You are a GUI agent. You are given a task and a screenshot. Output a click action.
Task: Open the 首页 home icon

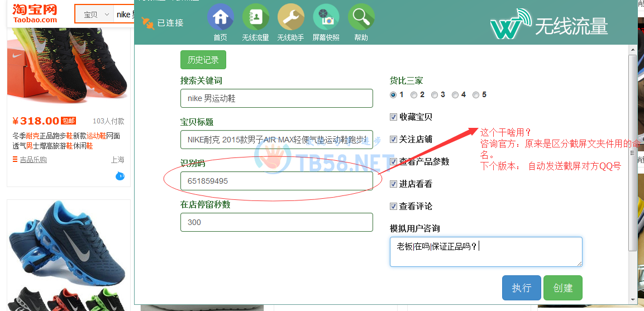coord(221,17)
